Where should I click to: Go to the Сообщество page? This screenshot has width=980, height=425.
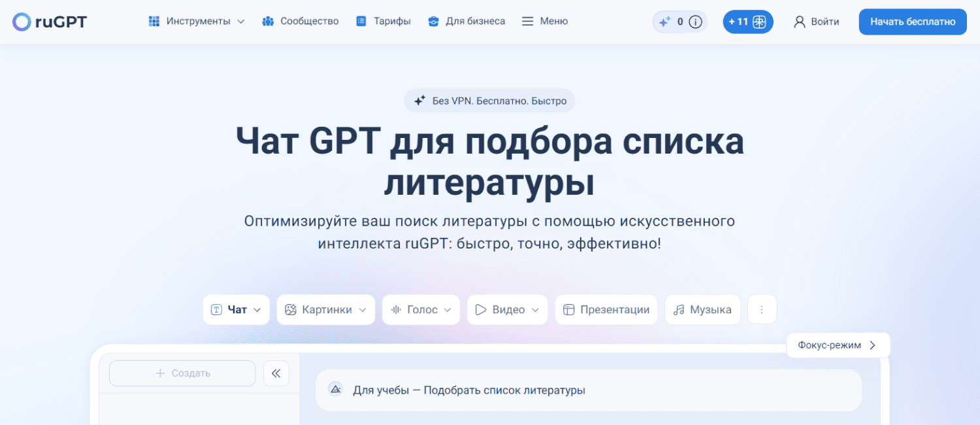pyautogui.click(x=301, y=22)
